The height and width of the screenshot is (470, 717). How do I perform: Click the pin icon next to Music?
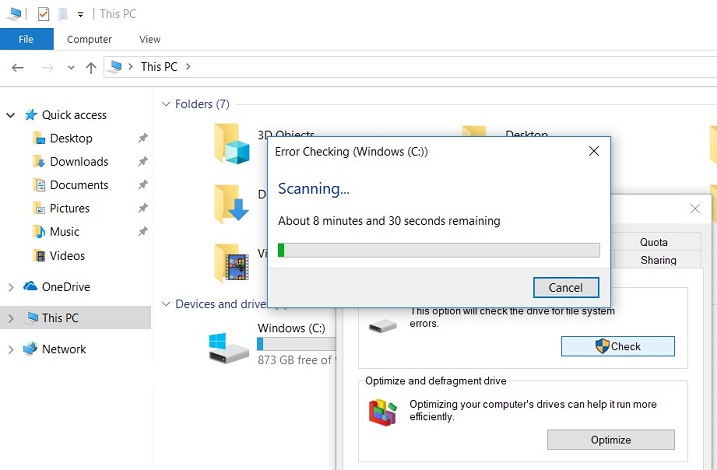coord(143,231)
